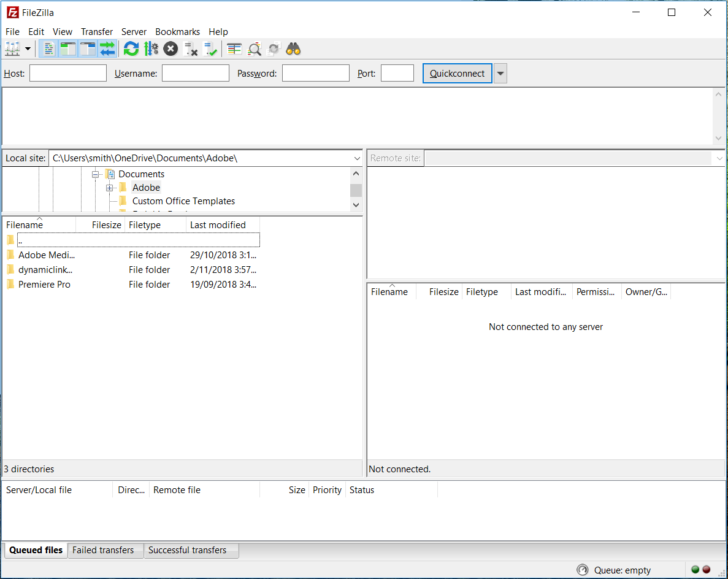The image size is (728, 579).
Task: Toggle message log display
Action: (48, 48)
